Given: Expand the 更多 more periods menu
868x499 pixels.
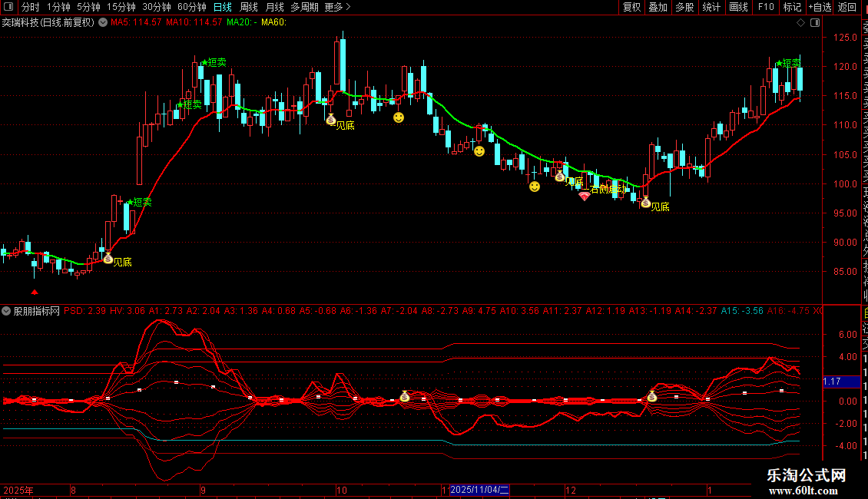Looking at the screenshot, I should pos(337,7).
